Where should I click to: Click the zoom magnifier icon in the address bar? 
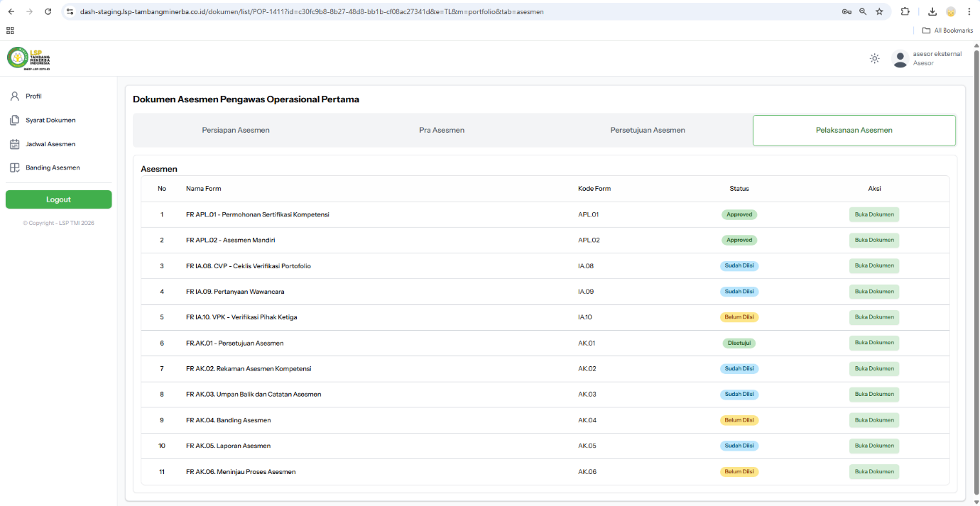(x=863, y=11)
